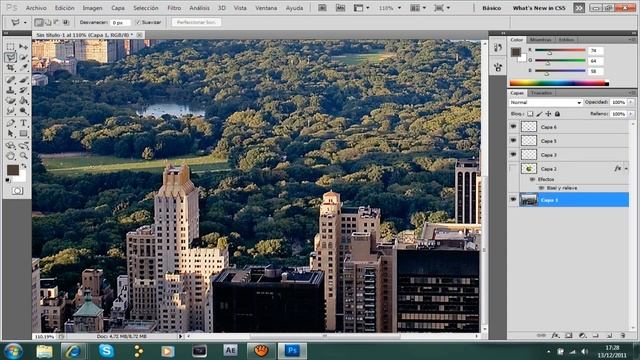The image size is (640, 360).
Task: Open the Archivo menu
Action: 36,8
